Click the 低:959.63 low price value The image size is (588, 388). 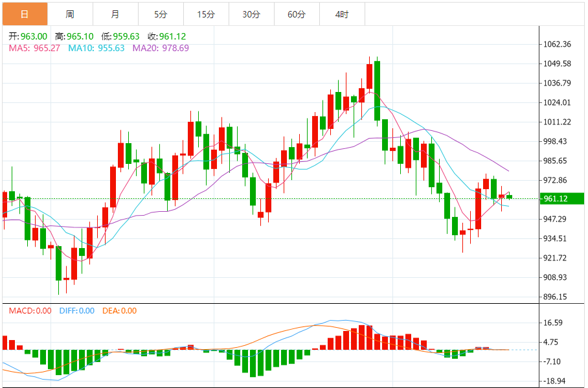coord(120,36)
